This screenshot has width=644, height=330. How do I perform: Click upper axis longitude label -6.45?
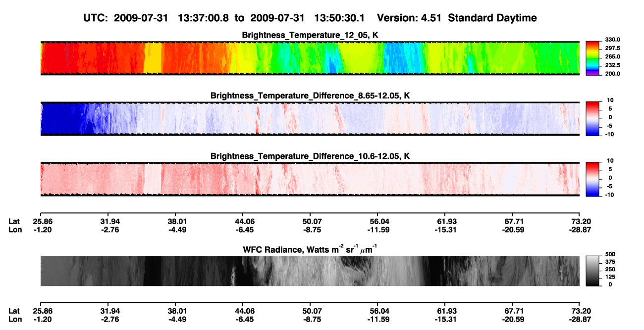coord(245,230)
